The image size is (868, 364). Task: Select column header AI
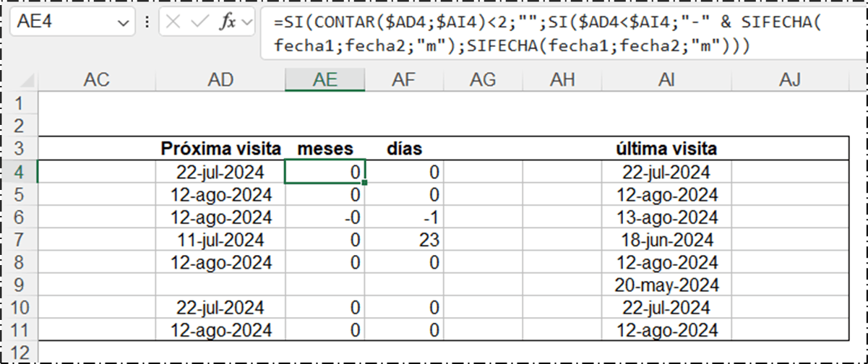[x=666, y=80]
